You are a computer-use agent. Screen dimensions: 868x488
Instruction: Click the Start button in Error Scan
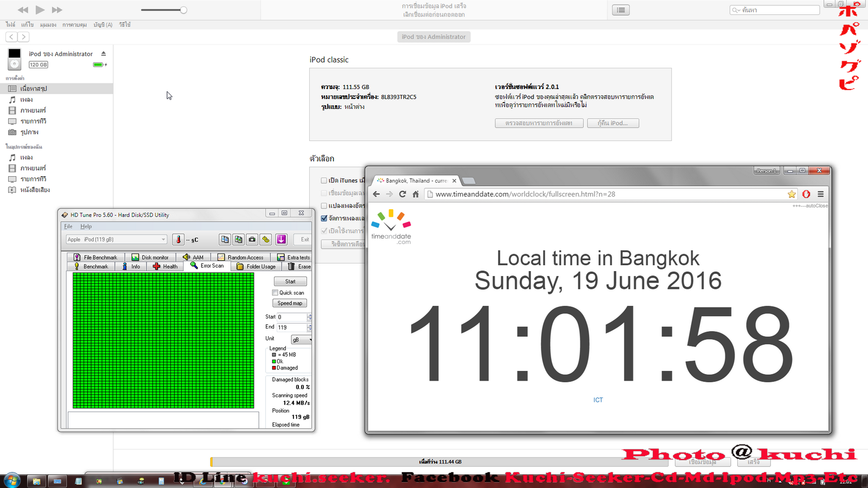point(290,281)
